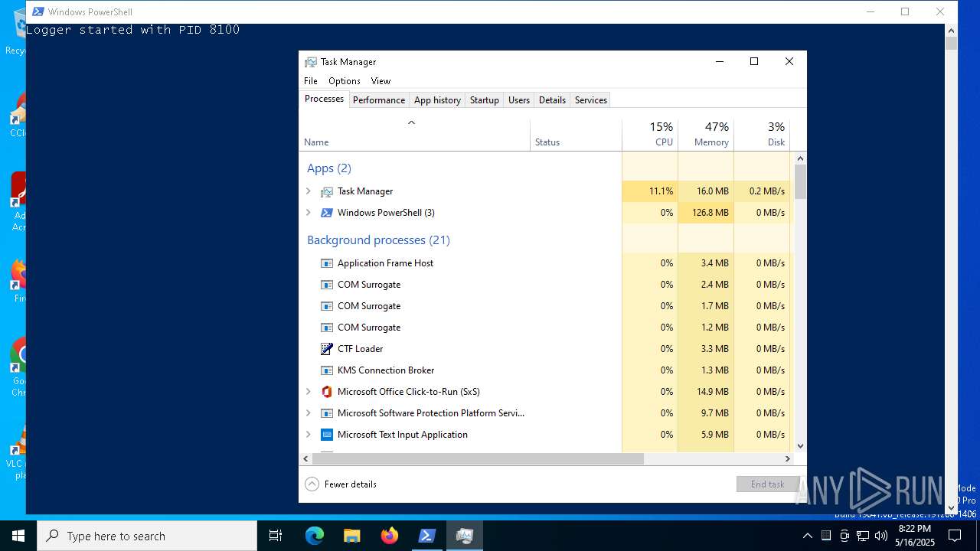Collapse view with Fewer details
The image size is (980, 551).
coord(341,484)
